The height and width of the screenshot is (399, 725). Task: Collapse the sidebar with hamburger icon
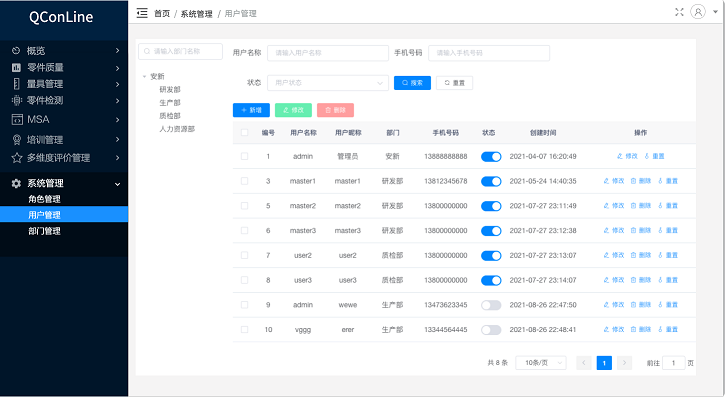pos(142,13)
